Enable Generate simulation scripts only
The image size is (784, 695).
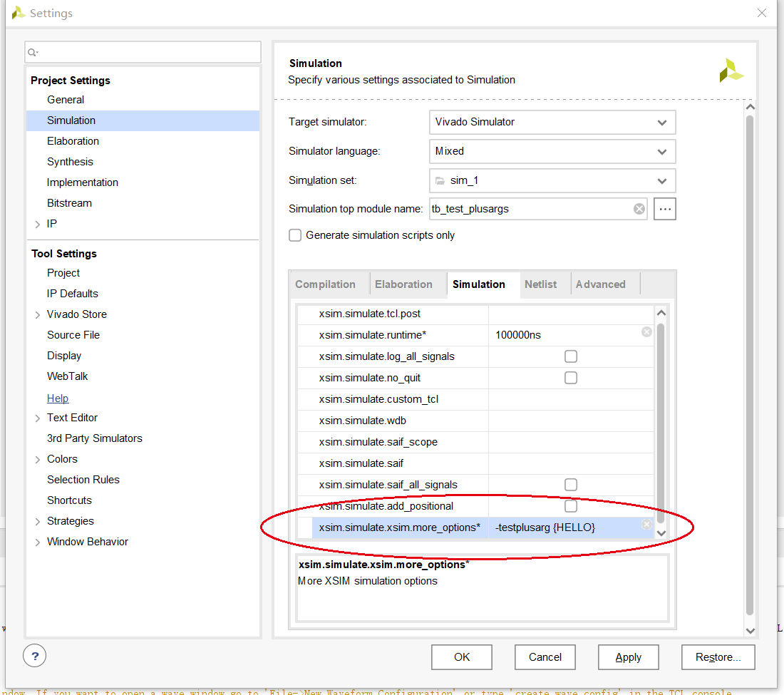click(x=295, y=235)
